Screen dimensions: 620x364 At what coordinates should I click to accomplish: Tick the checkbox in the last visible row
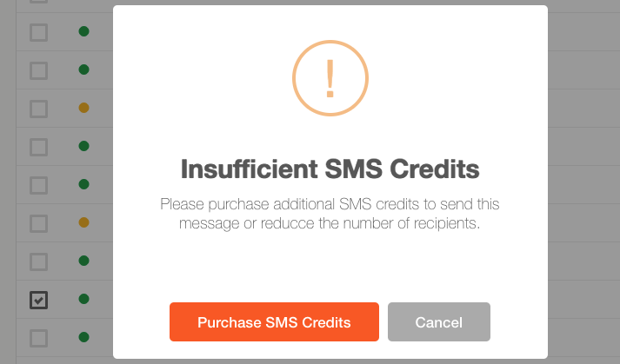click(39, 338)
